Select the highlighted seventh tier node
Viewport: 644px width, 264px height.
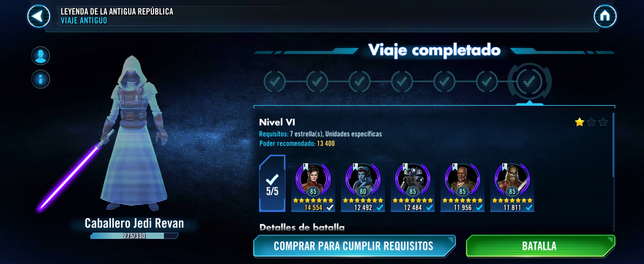click(529, 81)
